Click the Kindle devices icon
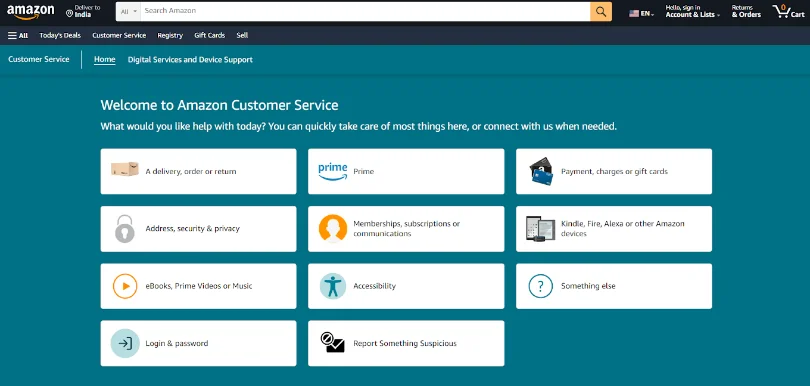Image resolution: width=810 pixels, height=386 pixels. [x=540, y=228]
